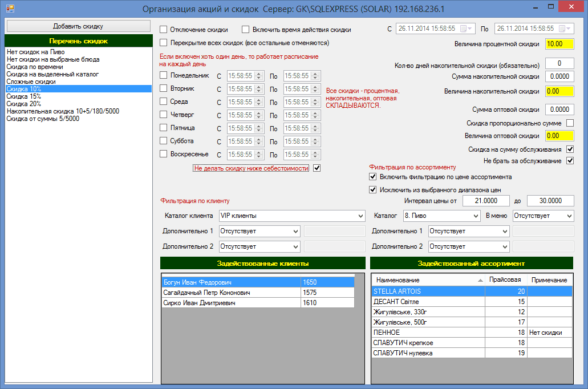Uncheck 'Не брать за обслуживание'
This screenshot has width=588, height=389.
pyautogui.click(x=570, y=160)
